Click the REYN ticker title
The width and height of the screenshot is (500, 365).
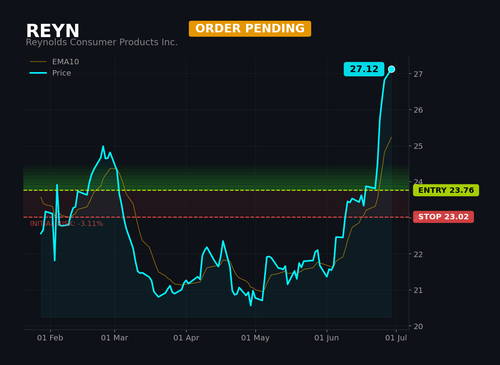[53, 31]
